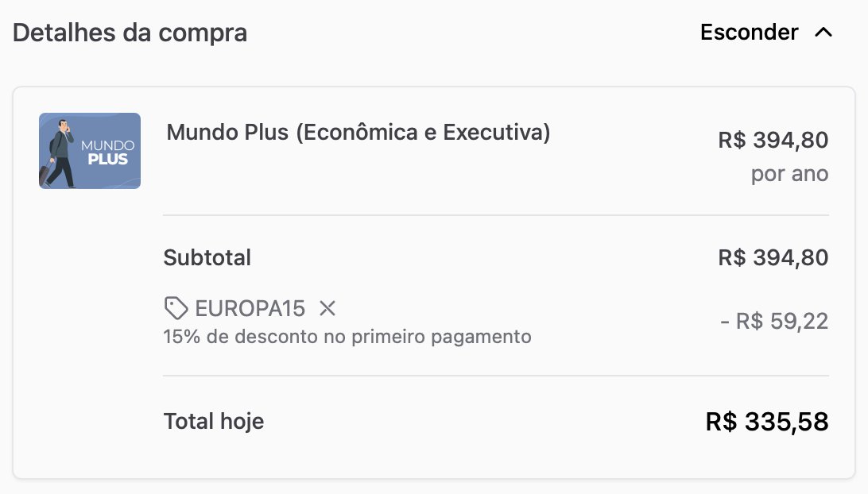
Task: Click the product price R$ 394,80
Action: click(773, 140)
